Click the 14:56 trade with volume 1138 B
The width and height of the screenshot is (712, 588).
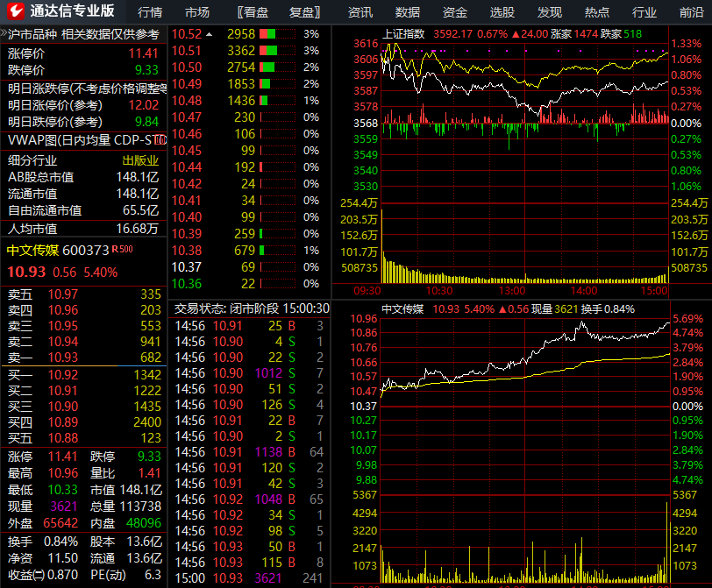point(249,452)
